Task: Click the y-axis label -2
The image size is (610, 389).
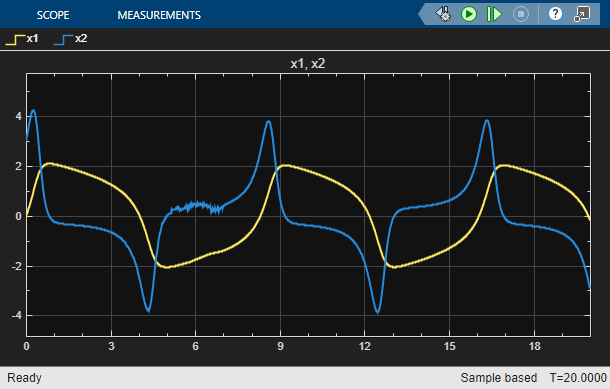Action: (16, 266)
